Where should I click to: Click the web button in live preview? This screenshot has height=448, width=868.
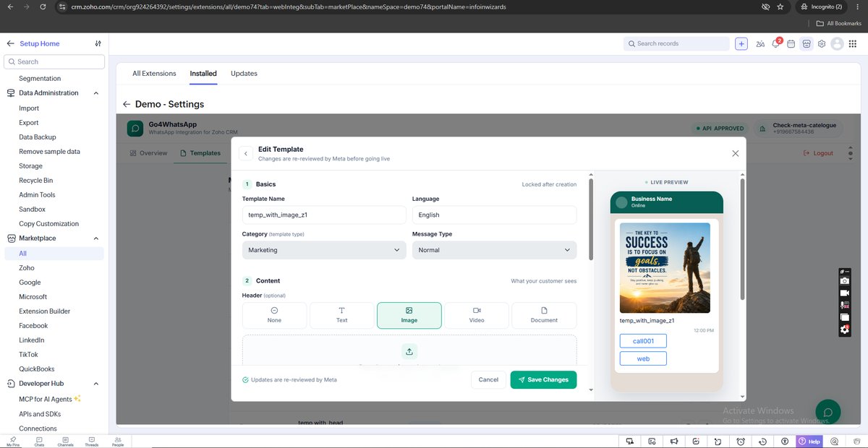643,358
